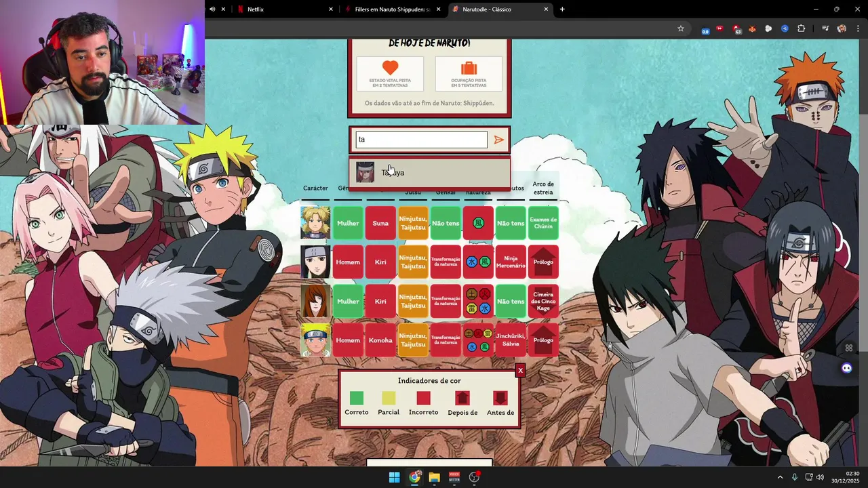Click the floating grid icon at right edge
Screen dimensions: 868x488
[x=848, y=348]
